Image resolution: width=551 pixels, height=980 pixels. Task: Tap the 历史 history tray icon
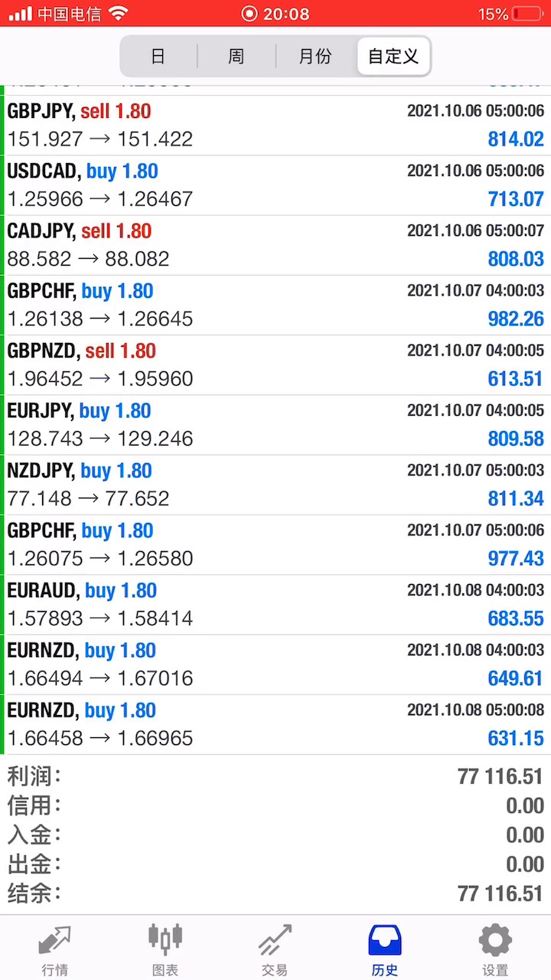(385, 940)
